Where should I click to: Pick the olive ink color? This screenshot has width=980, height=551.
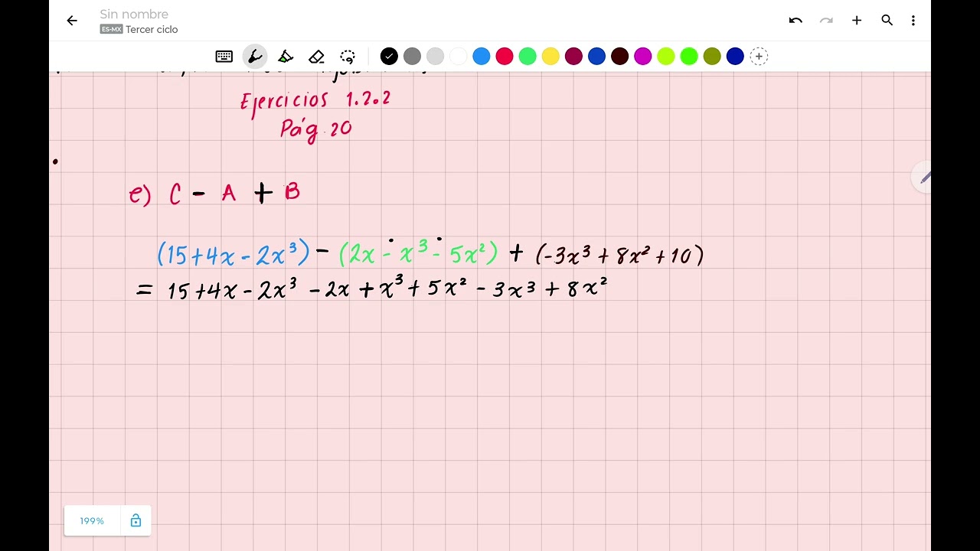712,56
